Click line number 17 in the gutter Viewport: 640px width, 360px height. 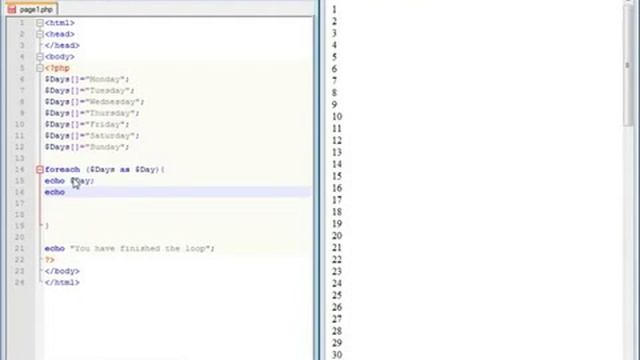(x=20, y=203)
